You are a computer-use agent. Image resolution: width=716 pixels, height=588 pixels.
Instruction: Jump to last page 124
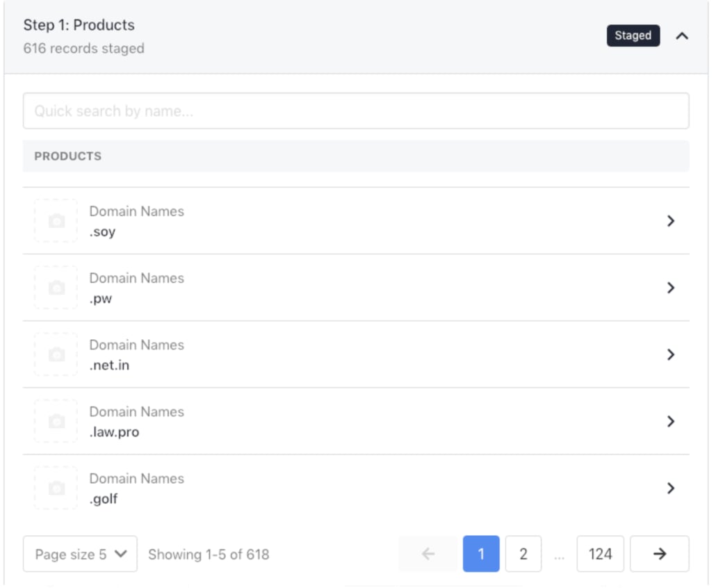tap(600, 554)
